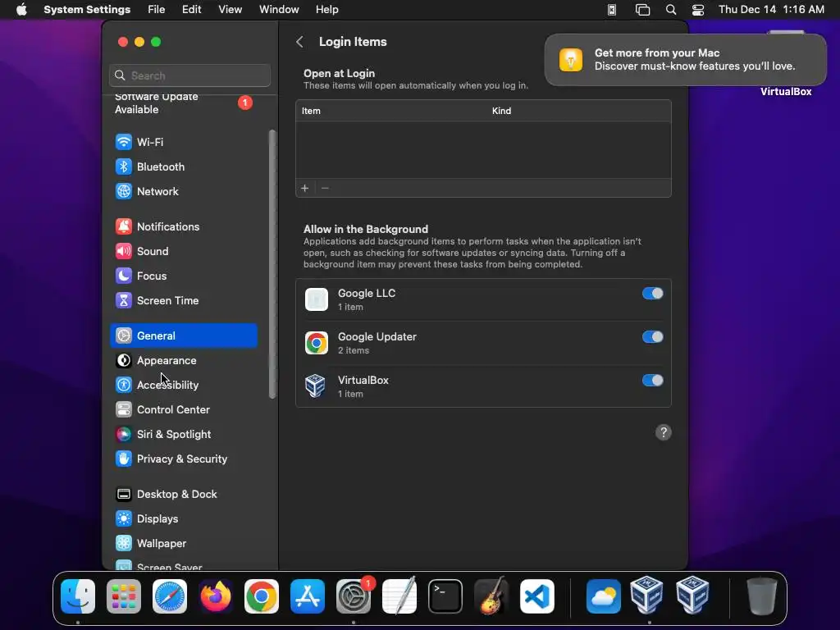Open Terminal from the Dock

coord(445,596)
